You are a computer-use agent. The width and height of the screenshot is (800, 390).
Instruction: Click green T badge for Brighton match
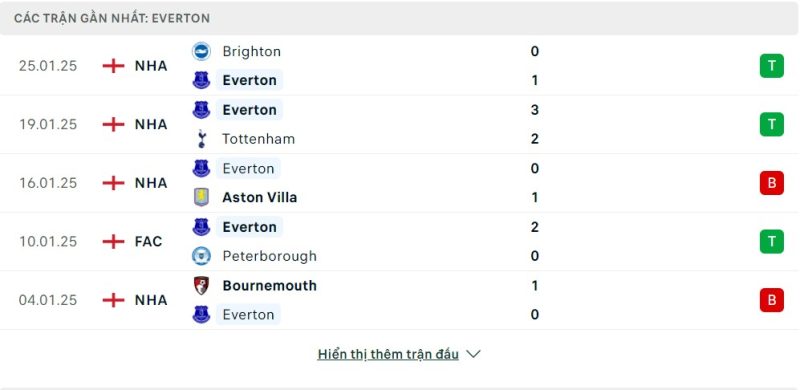[771, 66]
